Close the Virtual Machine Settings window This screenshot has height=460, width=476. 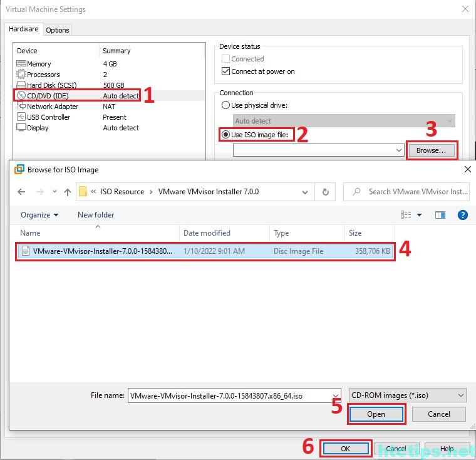465,9
